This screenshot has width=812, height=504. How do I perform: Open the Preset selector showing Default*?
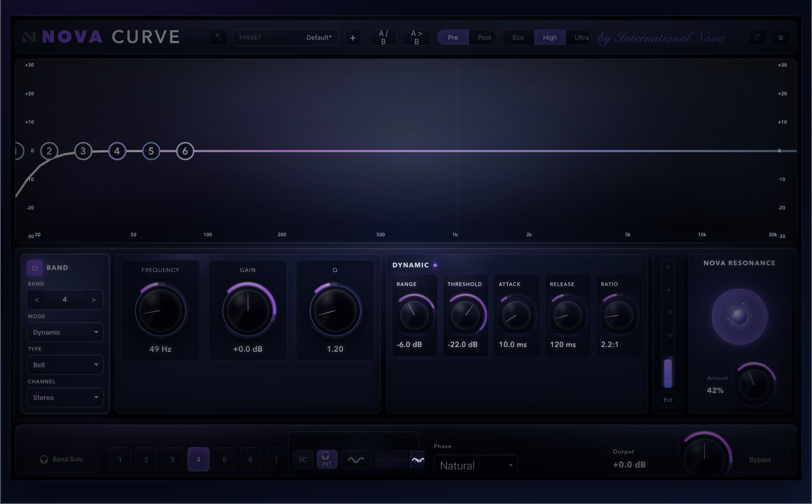click(x=286, y=37)
